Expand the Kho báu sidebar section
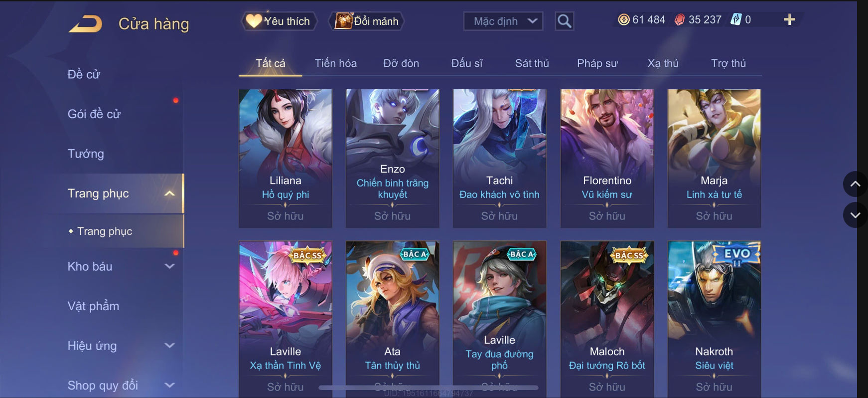 [x=170, y=266]
